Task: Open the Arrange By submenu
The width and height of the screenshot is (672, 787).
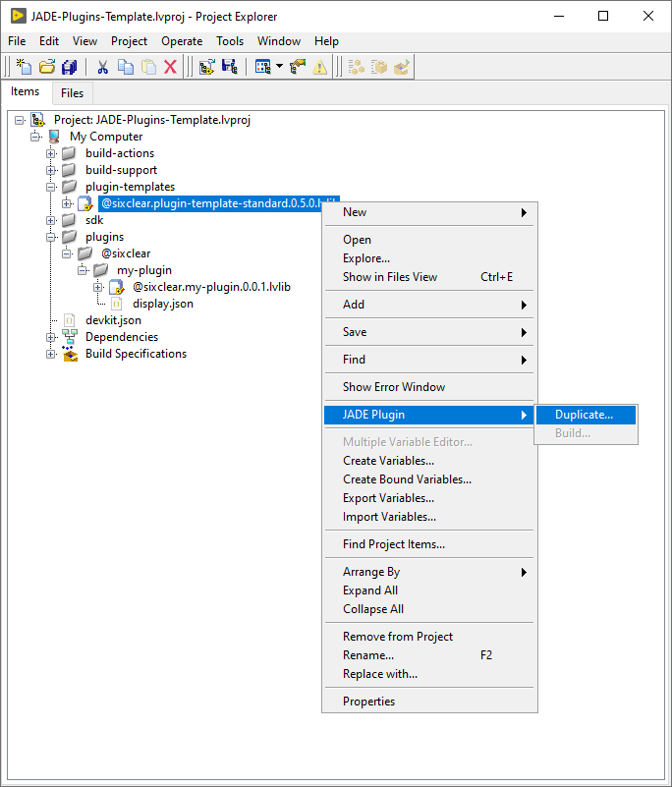Action: coord(429,572)
